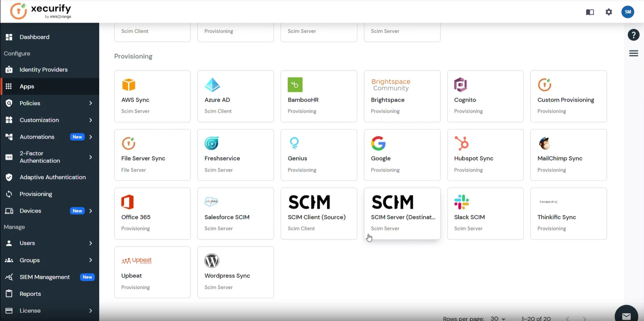This screenshot has width=644, height=321.
Task: Click the Hubspot Sync sprocket icon
Action: tap(461, 143)
